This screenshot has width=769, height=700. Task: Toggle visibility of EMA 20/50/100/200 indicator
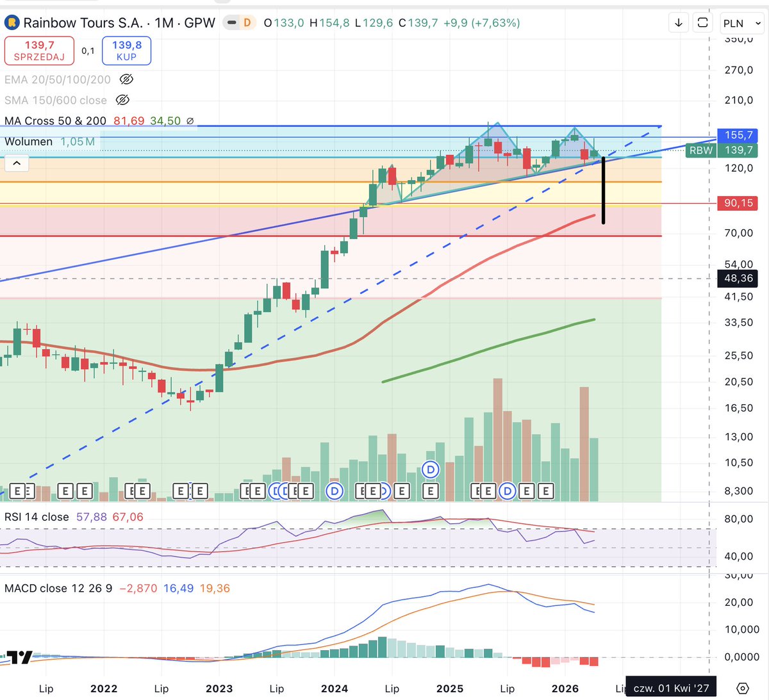coord(126,79)
